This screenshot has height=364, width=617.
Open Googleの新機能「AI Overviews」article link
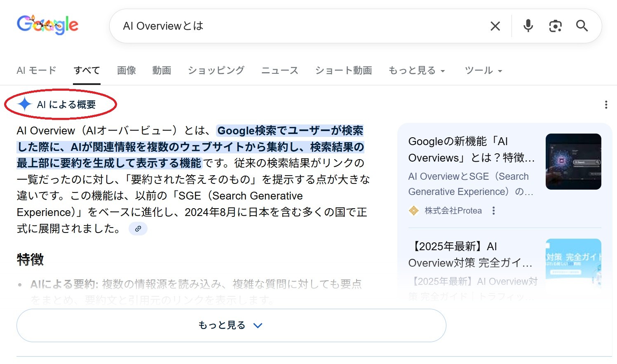coord(471,150)
